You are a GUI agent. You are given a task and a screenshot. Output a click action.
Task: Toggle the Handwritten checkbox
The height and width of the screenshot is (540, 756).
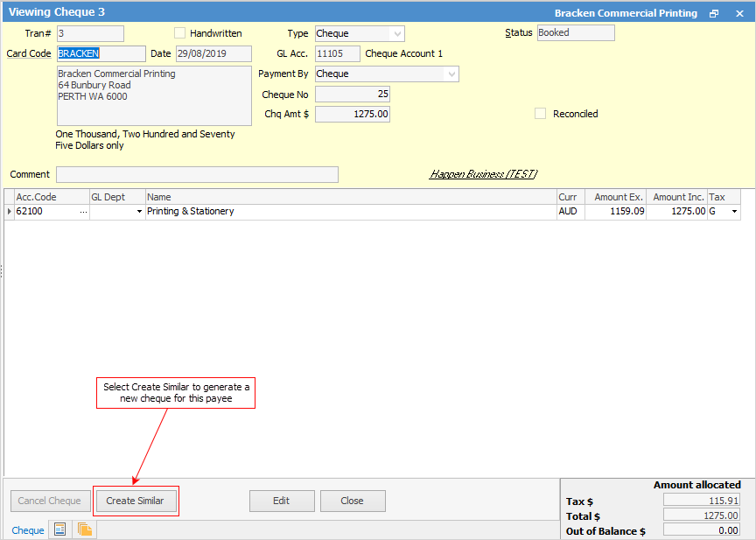point(180,33)
